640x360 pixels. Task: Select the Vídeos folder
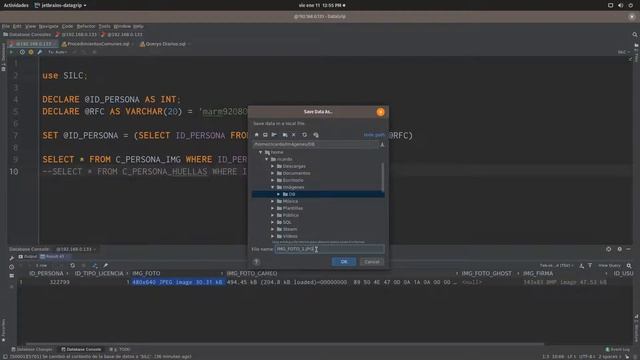tap(290, 236)
